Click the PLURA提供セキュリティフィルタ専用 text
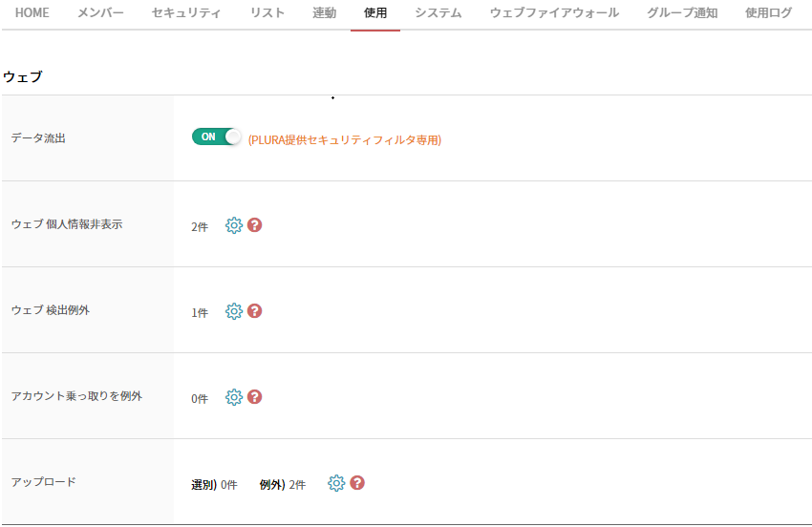This screenshot has height=527, width=812. point(345,139)
